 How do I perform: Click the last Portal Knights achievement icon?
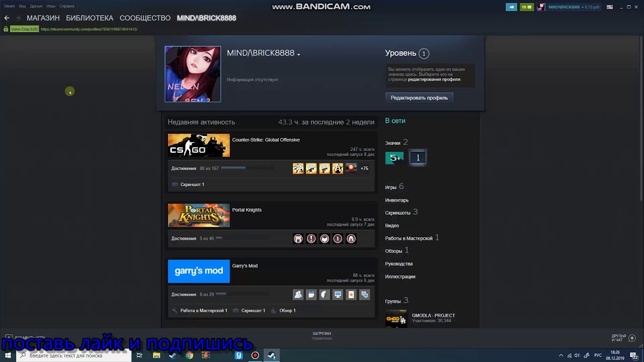pyautogui.click(x=351, y=239)
